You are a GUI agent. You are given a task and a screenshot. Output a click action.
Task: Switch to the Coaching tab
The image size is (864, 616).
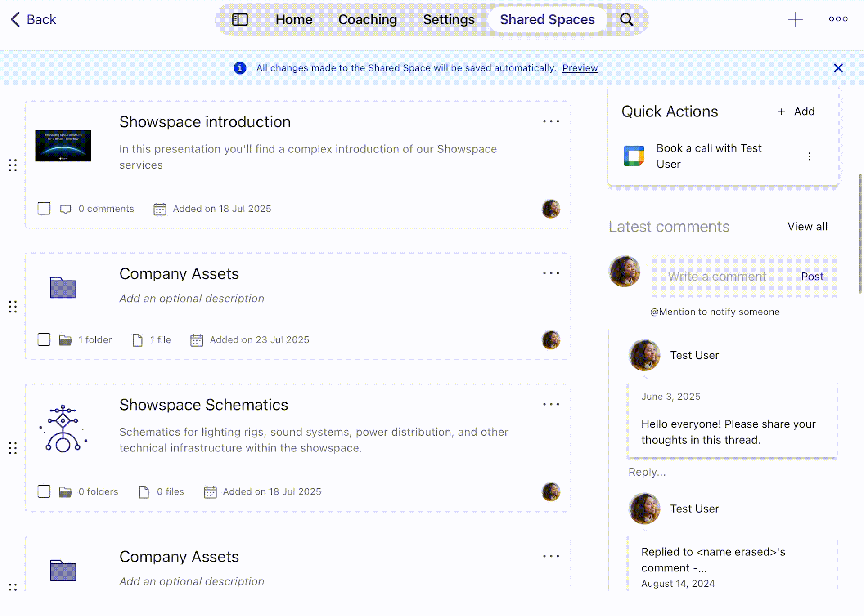(367, 19)
